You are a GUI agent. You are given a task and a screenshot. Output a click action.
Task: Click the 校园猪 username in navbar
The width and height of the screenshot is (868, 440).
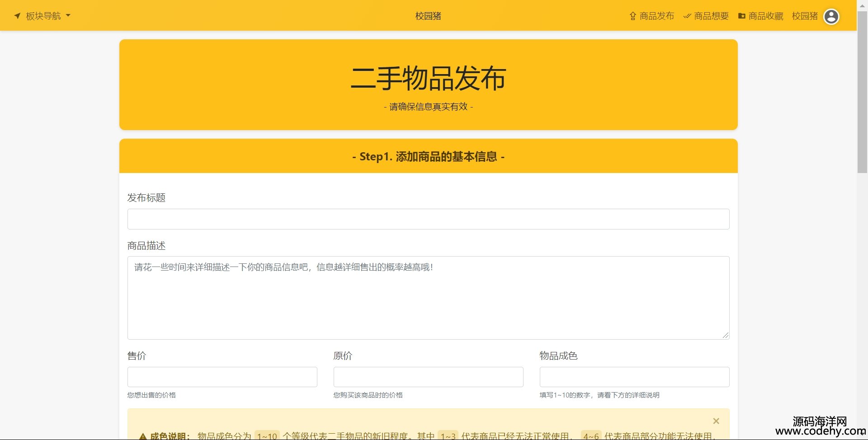click(805, 16)
